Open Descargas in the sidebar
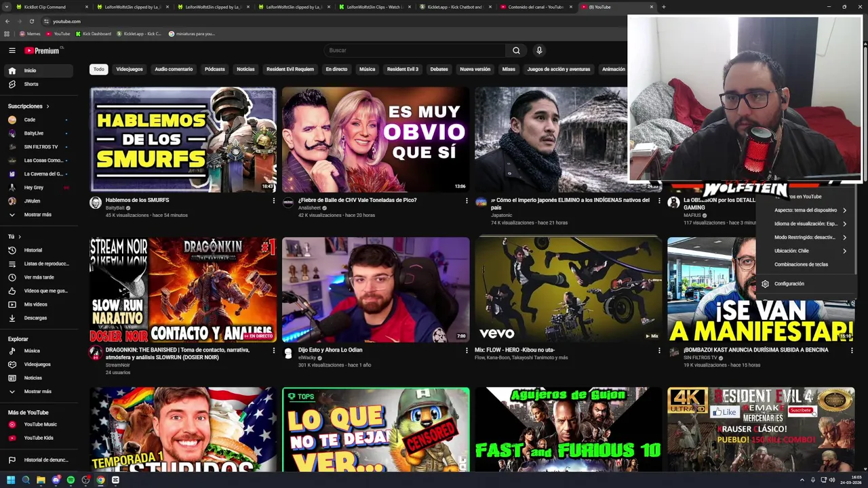This screenshot has width=868, height=488. point(39,318)
